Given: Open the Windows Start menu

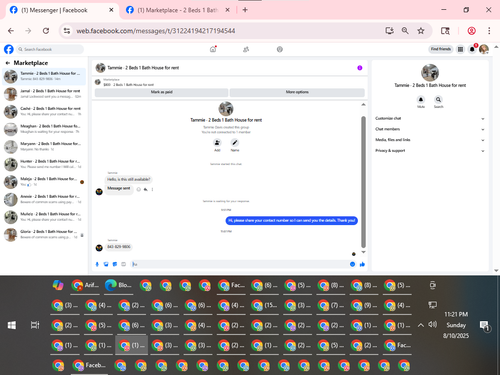Looking at the screenshot, I should coord(12,325).
